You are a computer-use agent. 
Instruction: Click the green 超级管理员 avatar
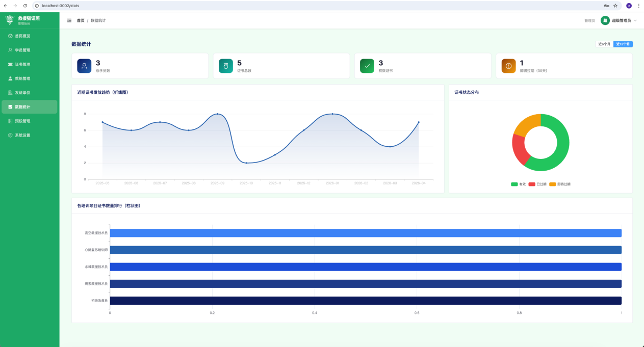[605, 20]
